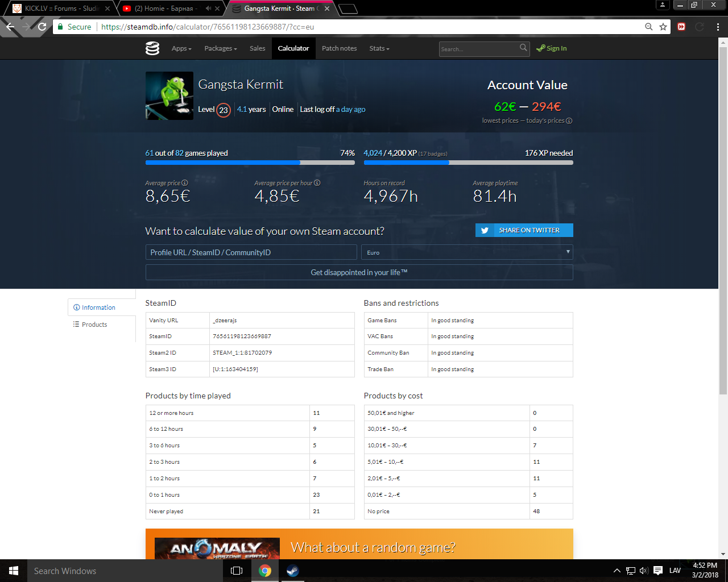The height and width of the screenshot is (582, 728).
Task: Click the mute speaker icon on Homie tab
Action: coord(208,9)
